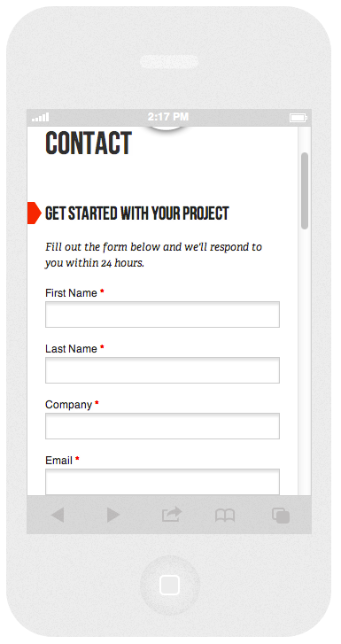The height and width of the screenshot is (644, 341).
Task: Tap the browser forward arrow icon
Action: (113, 515)
